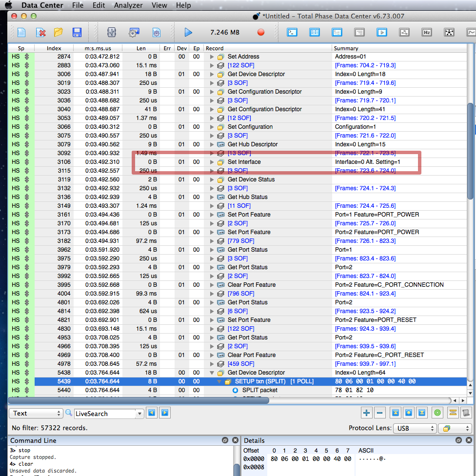Viewport: 476px width, 476px height.
Task: Expand the Set Address record
Action: tap(212, 57)
